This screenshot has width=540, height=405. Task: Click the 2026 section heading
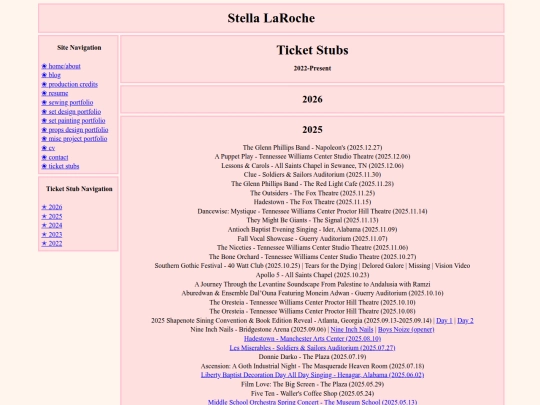pos(312,100)
